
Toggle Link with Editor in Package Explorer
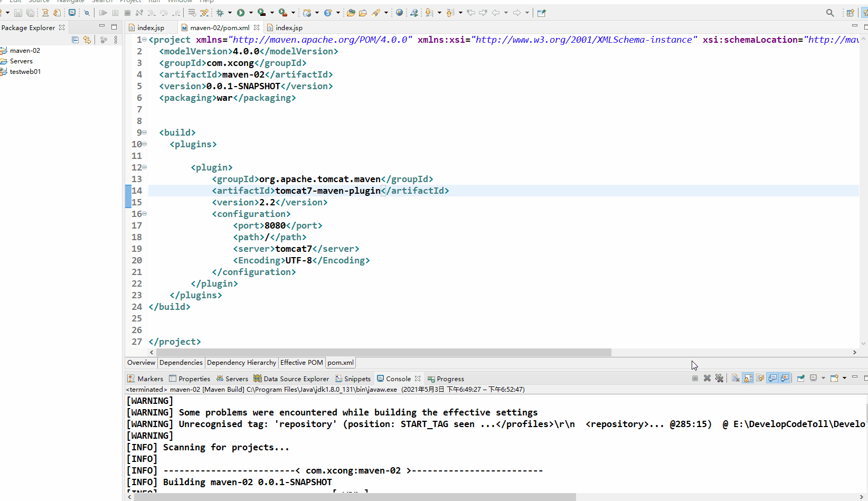(87, 40)
